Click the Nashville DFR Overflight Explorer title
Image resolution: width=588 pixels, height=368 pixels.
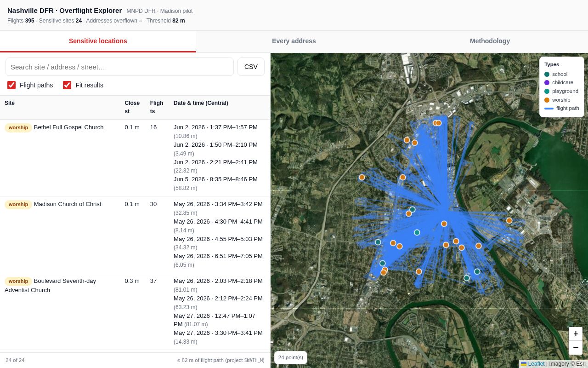click(65, 11)
